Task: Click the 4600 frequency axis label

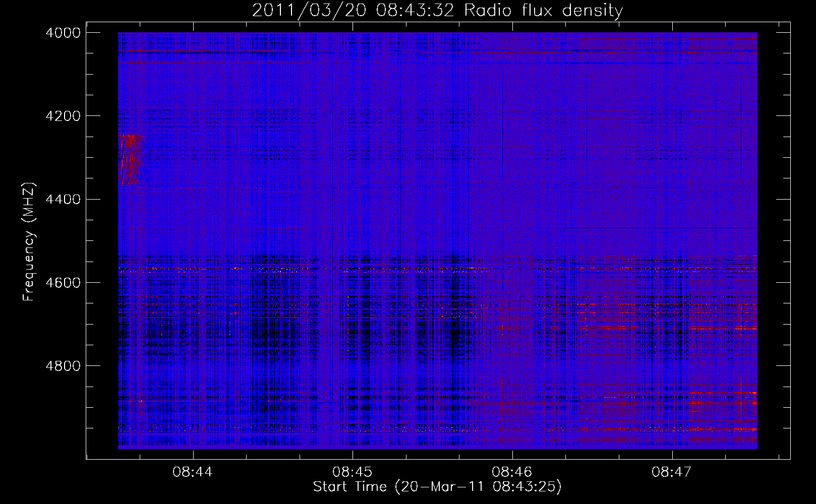Action: [x=63, y=283]
